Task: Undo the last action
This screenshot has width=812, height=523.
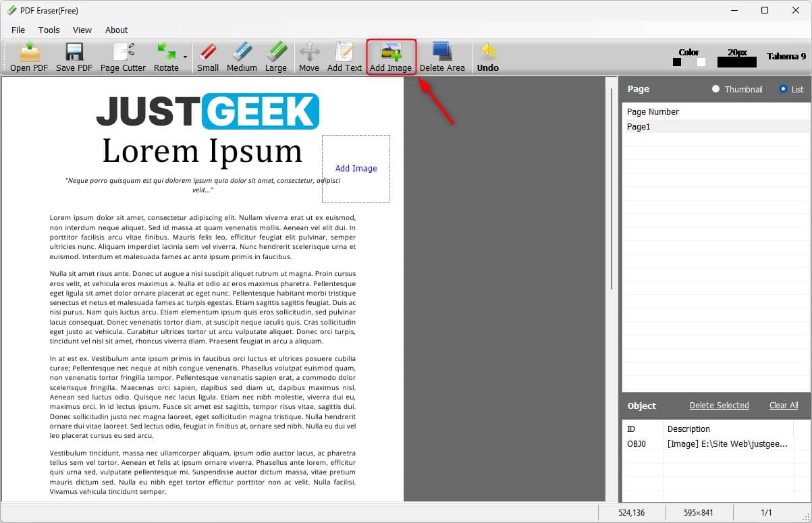Action: pyautogui.click(x=487, y=57)
